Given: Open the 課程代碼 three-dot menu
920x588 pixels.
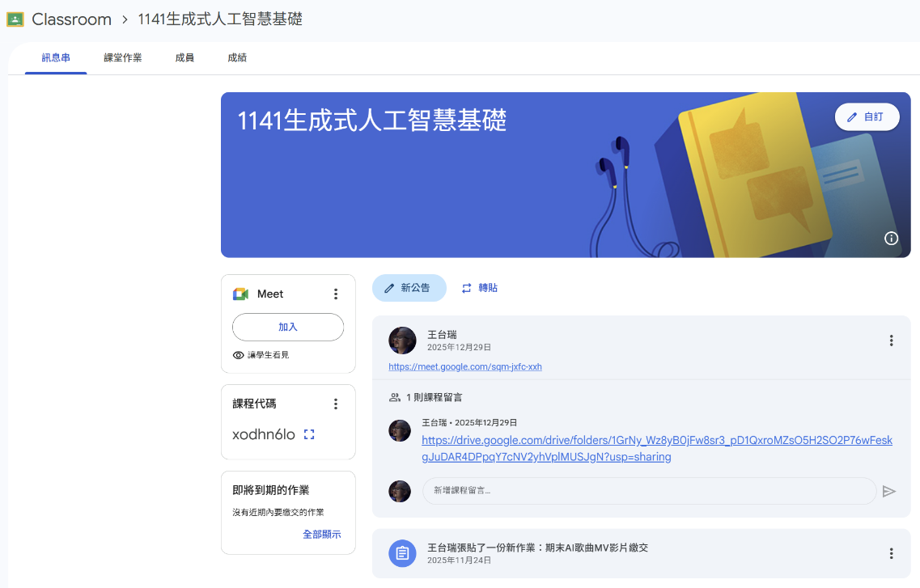Looking at the screenshot, I should [x=336, y=404].
